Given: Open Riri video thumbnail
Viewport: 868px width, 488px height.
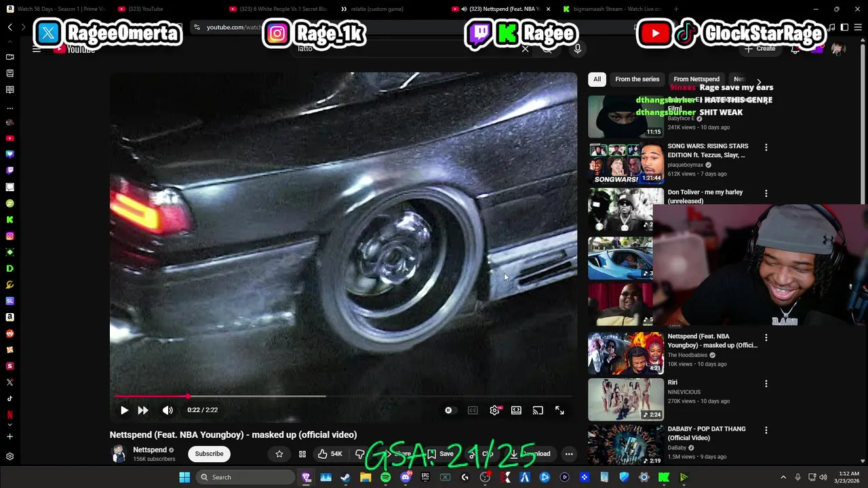Looking at the screenshot, I should pyautogui.click(x=626, y=399).
